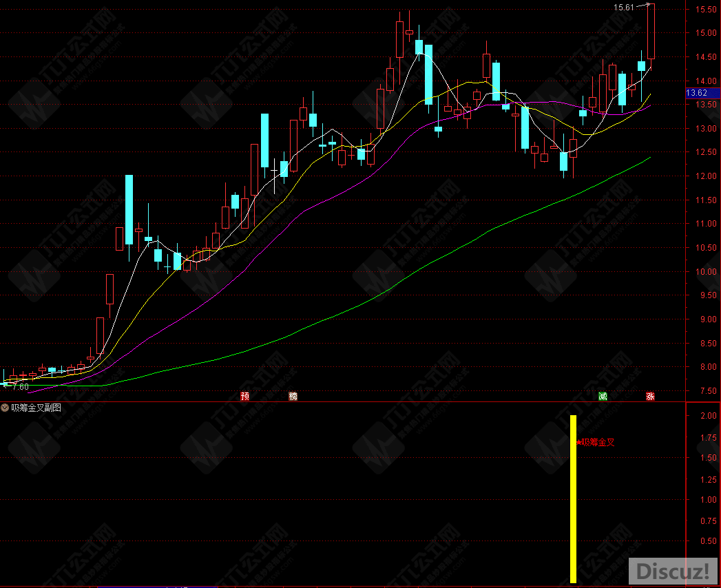Click the round icon beside 吸筹金叉副图

click(6, 408)
